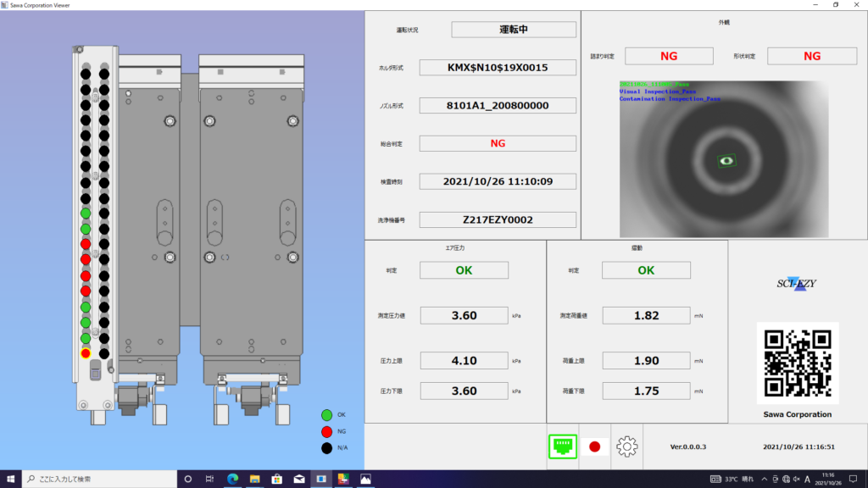Click the holder type field KMX$N10$19X0015

click(498, 68)
